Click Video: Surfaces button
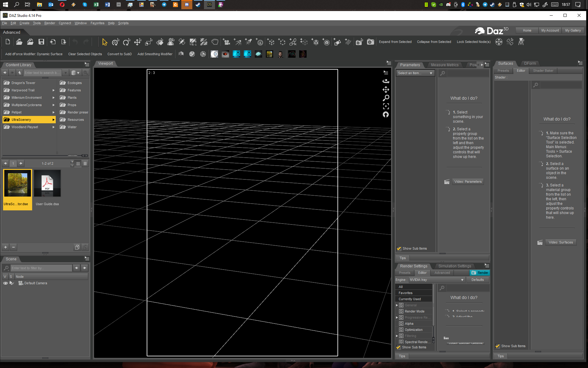 [x=561, y=242]
